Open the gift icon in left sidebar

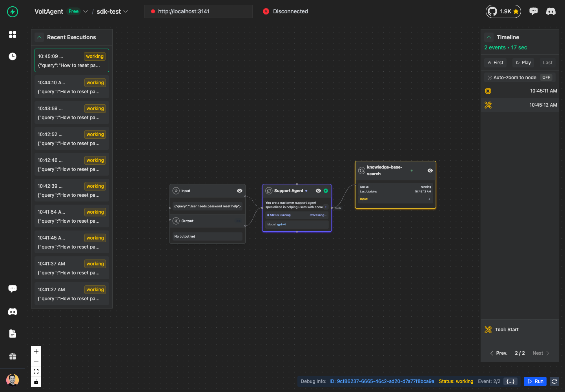(13, 356)
